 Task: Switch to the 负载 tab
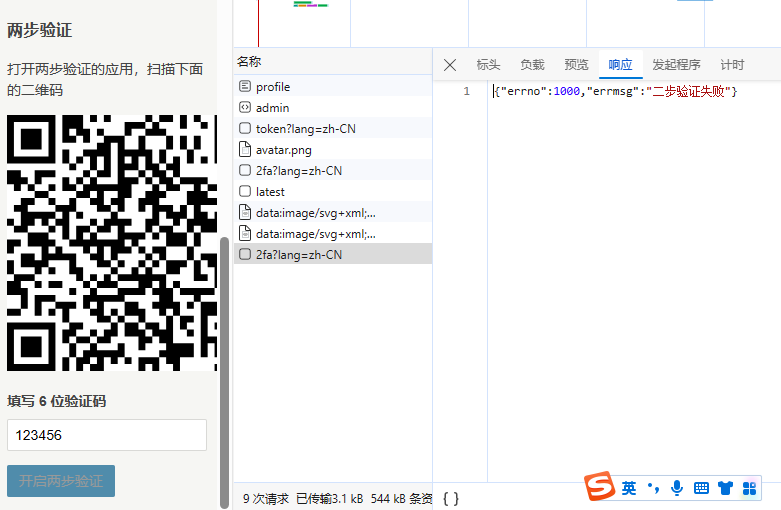(532, 65)
